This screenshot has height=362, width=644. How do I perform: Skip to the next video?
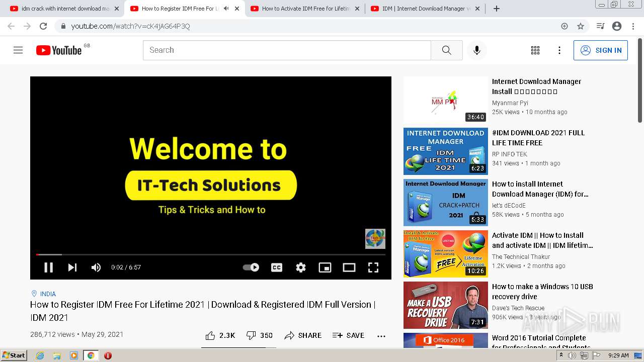pos(72,267)
